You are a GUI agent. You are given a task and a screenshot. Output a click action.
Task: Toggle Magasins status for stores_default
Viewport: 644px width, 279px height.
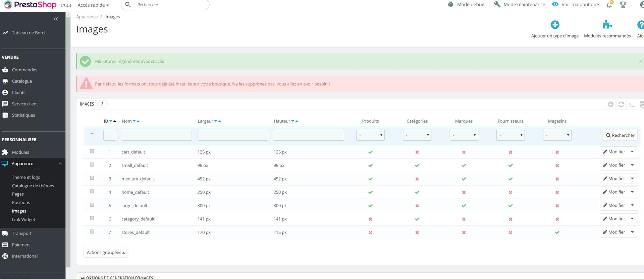[x=557, y=232]
